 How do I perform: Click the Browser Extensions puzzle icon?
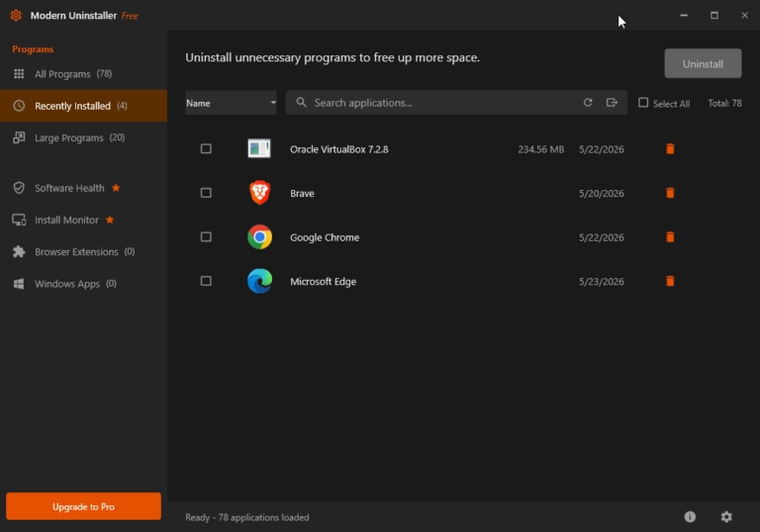coord(19,252)
